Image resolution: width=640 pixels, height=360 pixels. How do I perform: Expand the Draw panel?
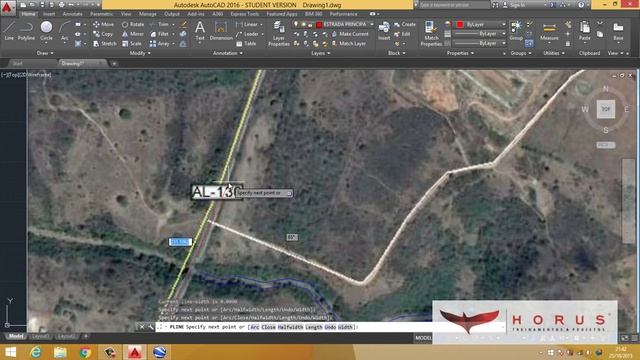45,53
